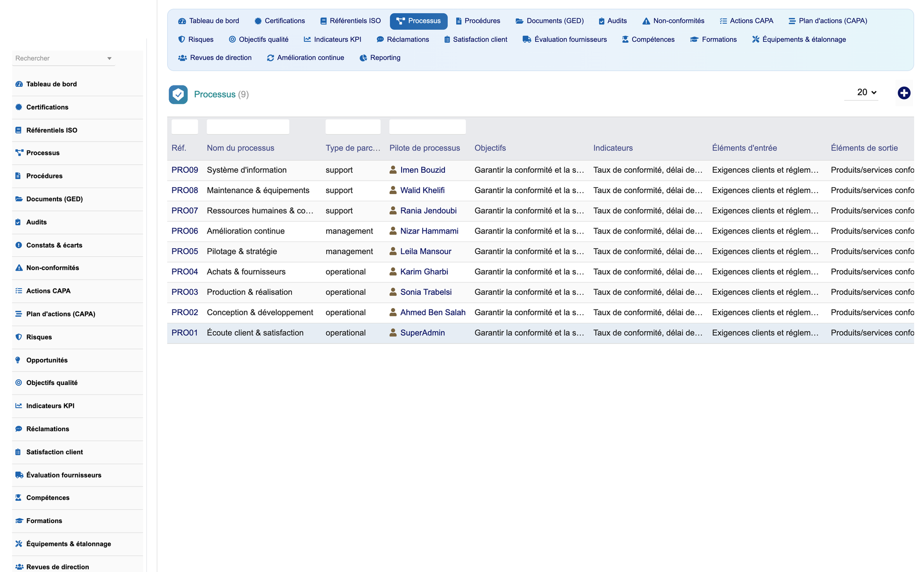Screen dimensions: 924x572
Task: Click the Audits clipboard icon in sidebar
Action: 18,222
